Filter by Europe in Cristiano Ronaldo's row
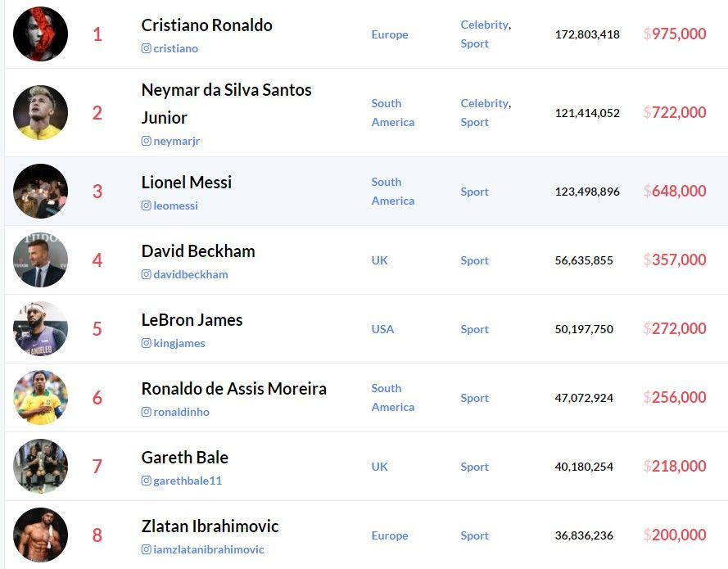The width and height of the screenshot is (728, 569). tap(389, 34)
